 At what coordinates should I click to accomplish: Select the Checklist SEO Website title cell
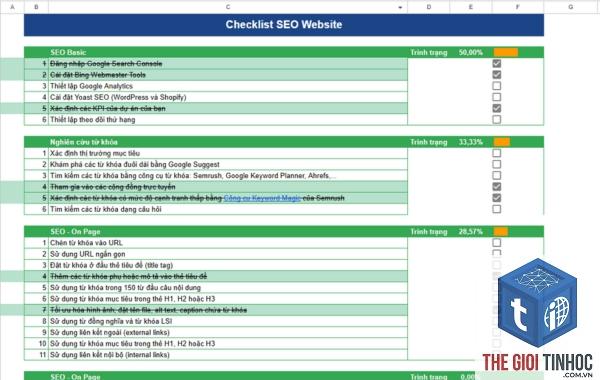284,25
